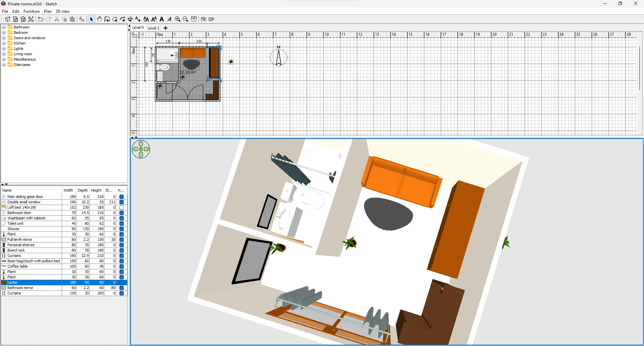Expand the Bedroom catalog folder
The width and height of the screenshot is (644, 346).
pos(4,32)
